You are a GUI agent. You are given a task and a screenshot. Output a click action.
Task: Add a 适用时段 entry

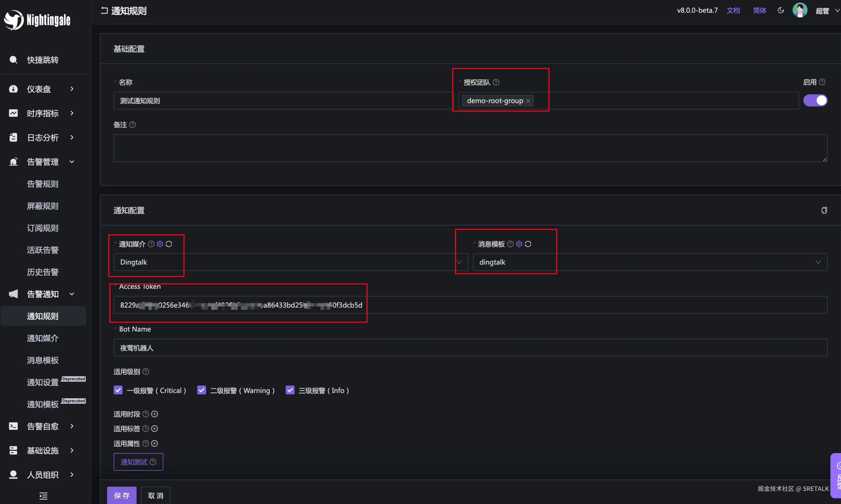pos(155,414)
